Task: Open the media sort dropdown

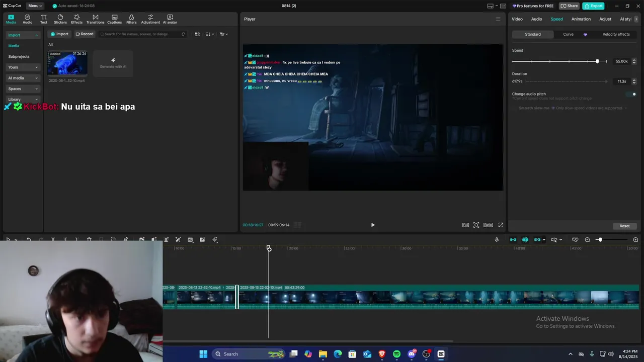Action: point(210,34)
